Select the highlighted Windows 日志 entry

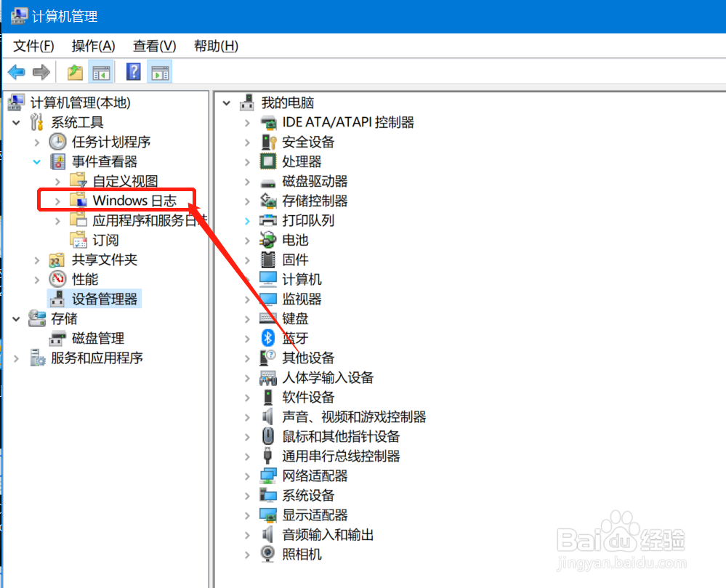pos(128,200)
